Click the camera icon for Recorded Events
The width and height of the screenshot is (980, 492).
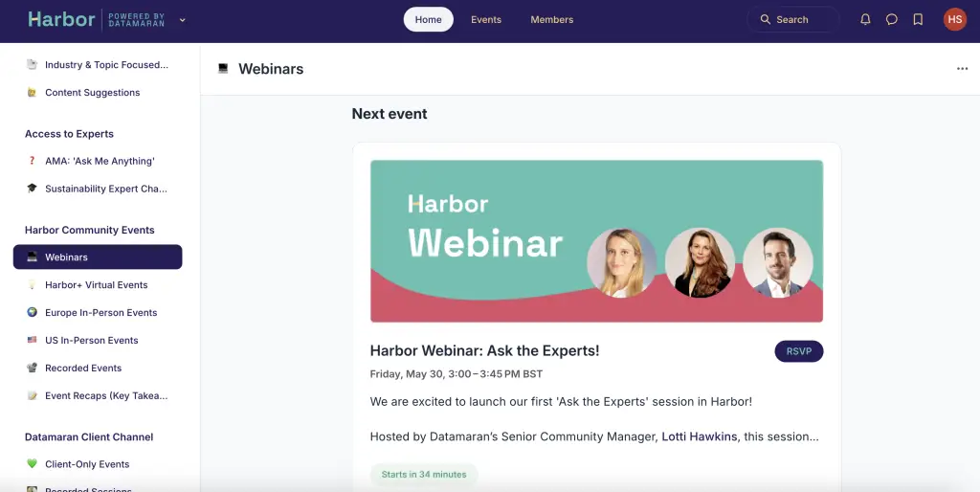[32, 368]
